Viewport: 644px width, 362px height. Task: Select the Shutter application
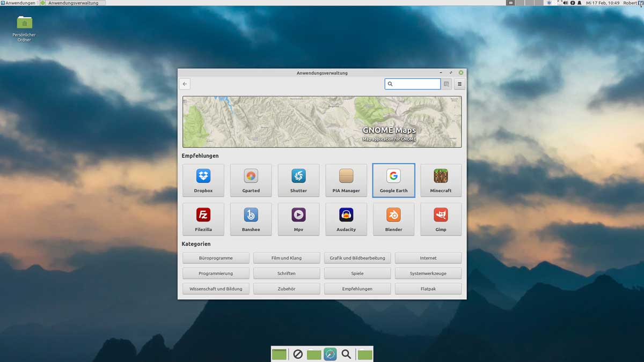pos(298,181)
